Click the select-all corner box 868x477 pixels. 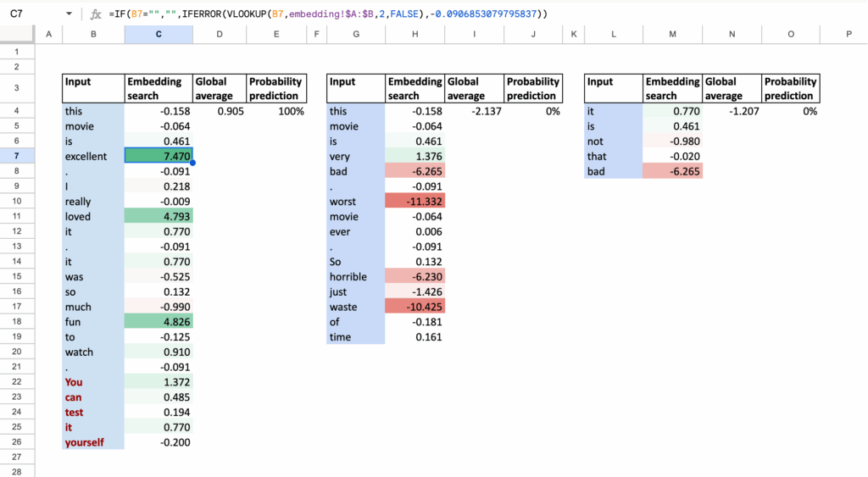tap(18, 34)
